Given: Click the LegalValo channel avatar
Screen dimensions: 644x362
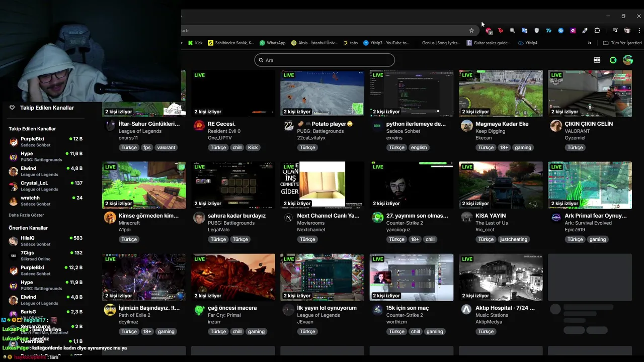Looking at the screenshot, I should coord(199,218).
